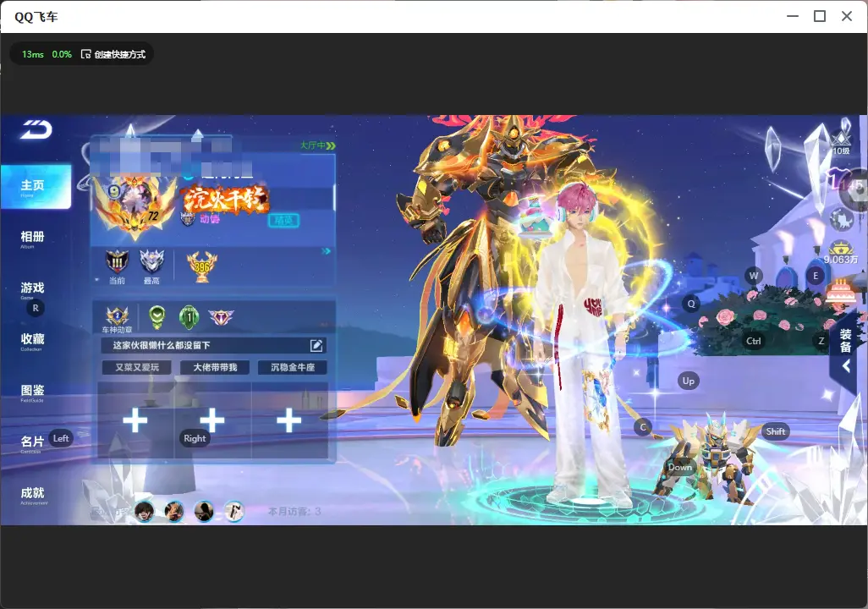Viewport: 868px width, 609px height.
Task: Open the third visitor avatar
Action: click(x=204, y=512)
